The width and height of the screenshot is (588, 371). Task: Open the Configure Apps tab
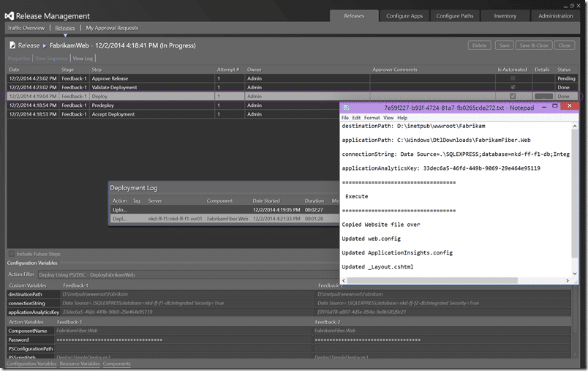coord(404,16)
